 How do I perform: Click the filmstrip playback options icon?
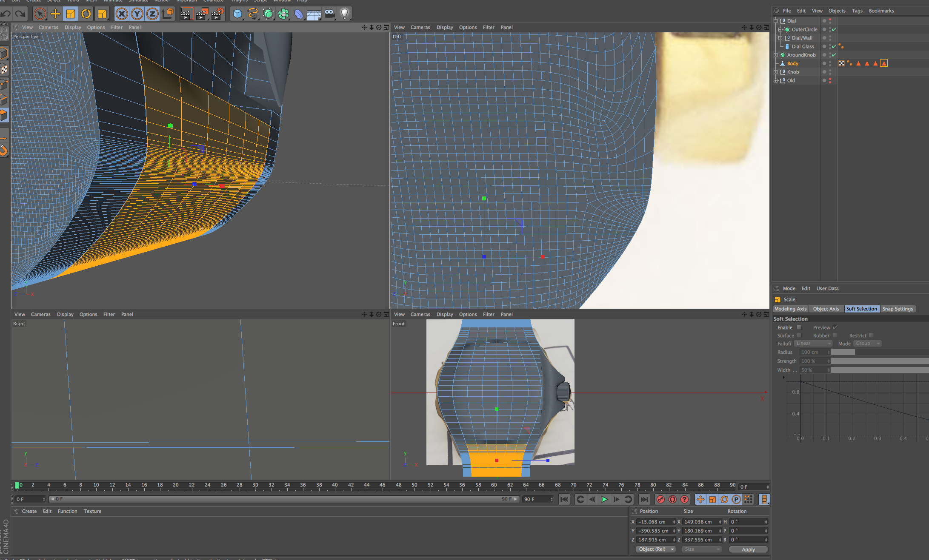(764, 499)
